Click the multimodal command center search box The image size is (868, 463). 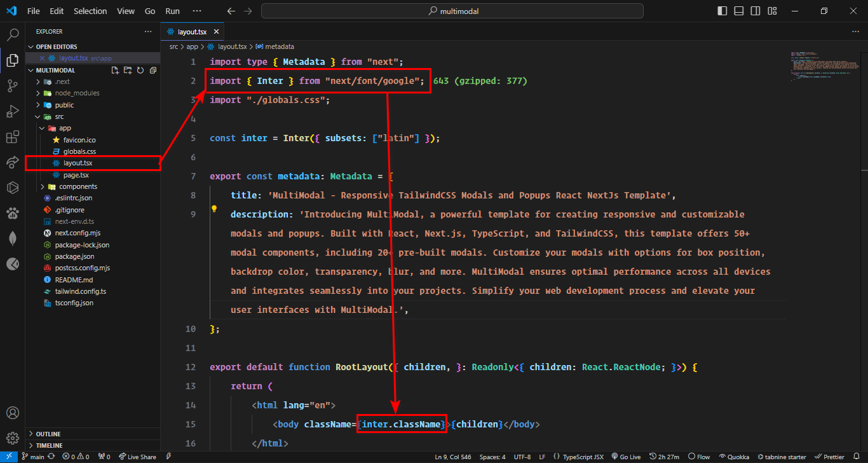point(452,11)
